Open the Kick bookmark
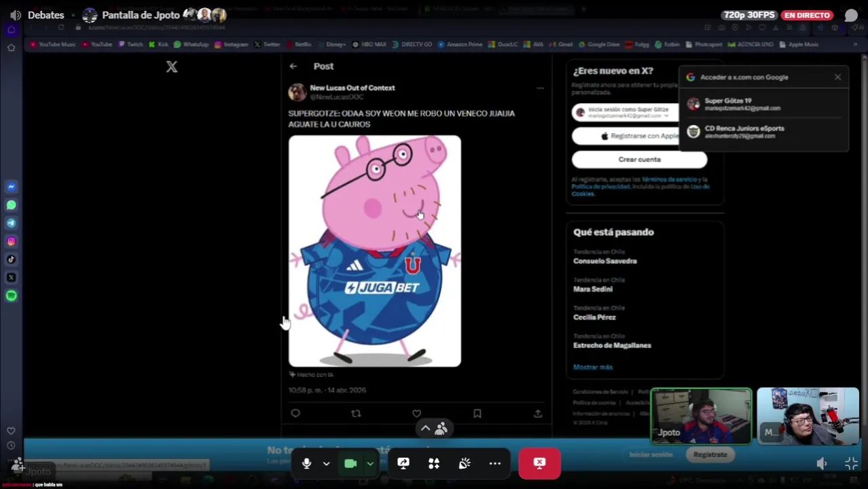 point(159,45)
